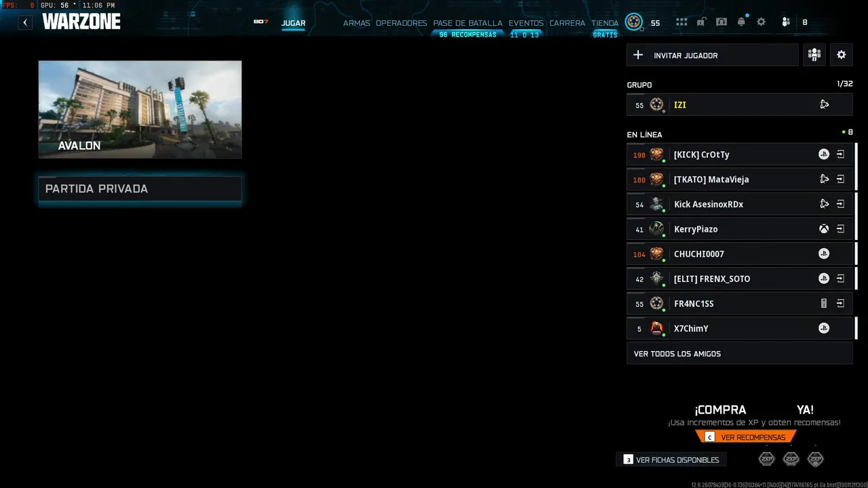This screenshot has width=868, height=488.
Task: Click VER TODOS LOS AMIGOS
Action: pyautogui.click(x=740, y=354)
